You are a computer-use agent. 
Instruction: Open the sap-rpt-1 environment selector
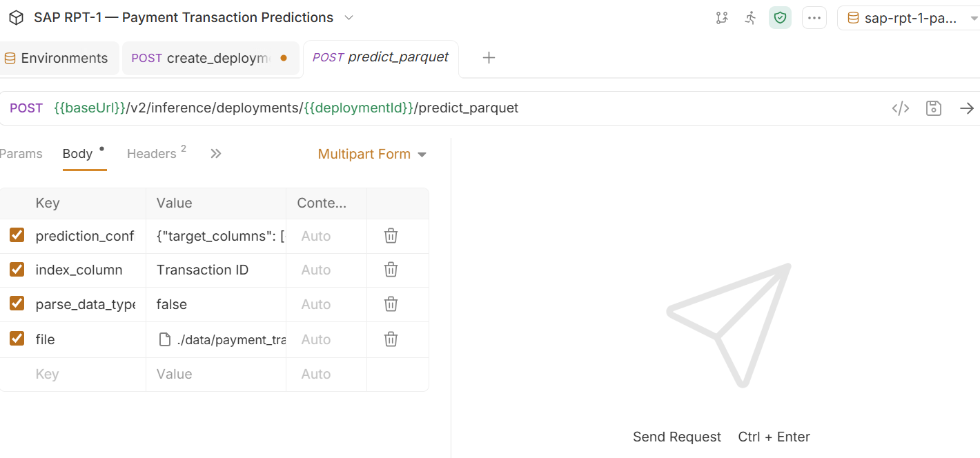(x=908, y=19)
